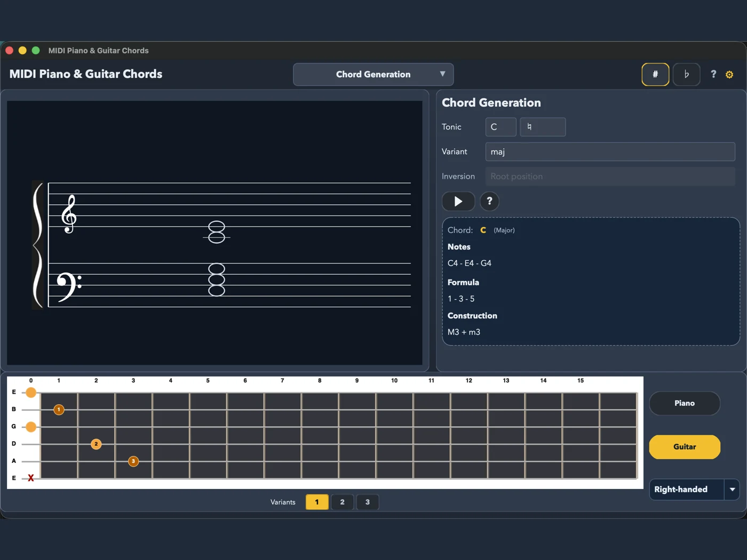Click muted X marker on low E
Image resolution: width=747 pixels, height=560 pixels.
click(x=31, y=478)
